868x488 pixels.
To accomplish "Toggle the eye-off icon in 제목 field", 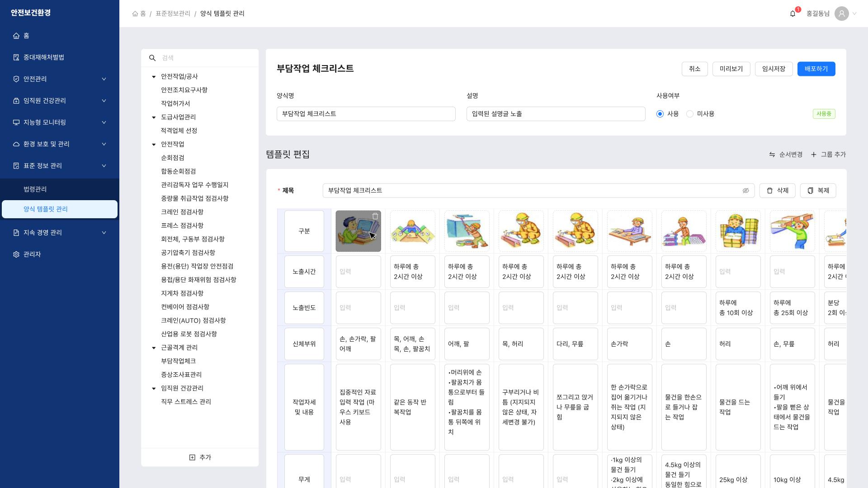I will coord(745,191).
